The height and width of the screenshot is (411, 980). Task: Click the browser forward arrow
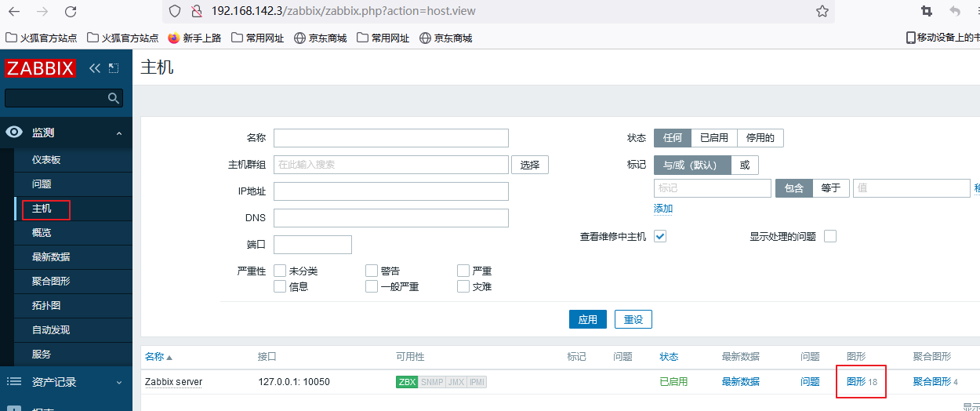coord(42,11)
